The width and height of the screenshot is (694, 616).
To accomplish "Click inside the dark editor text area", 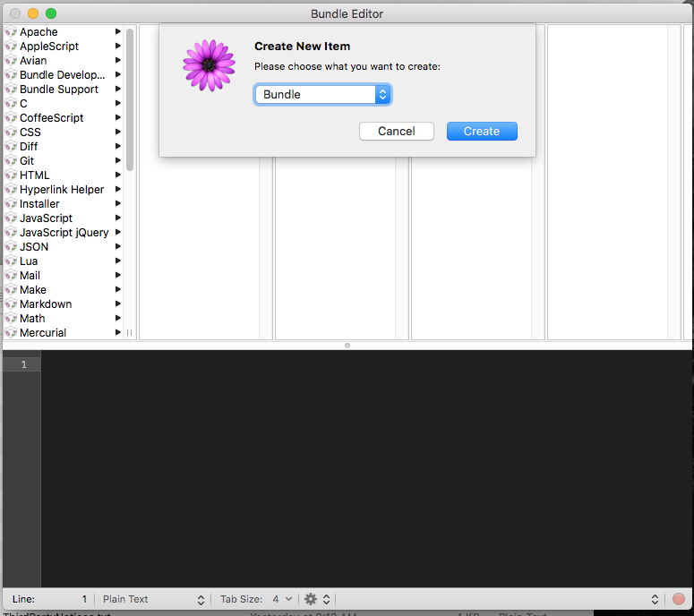I will [366, 469].
